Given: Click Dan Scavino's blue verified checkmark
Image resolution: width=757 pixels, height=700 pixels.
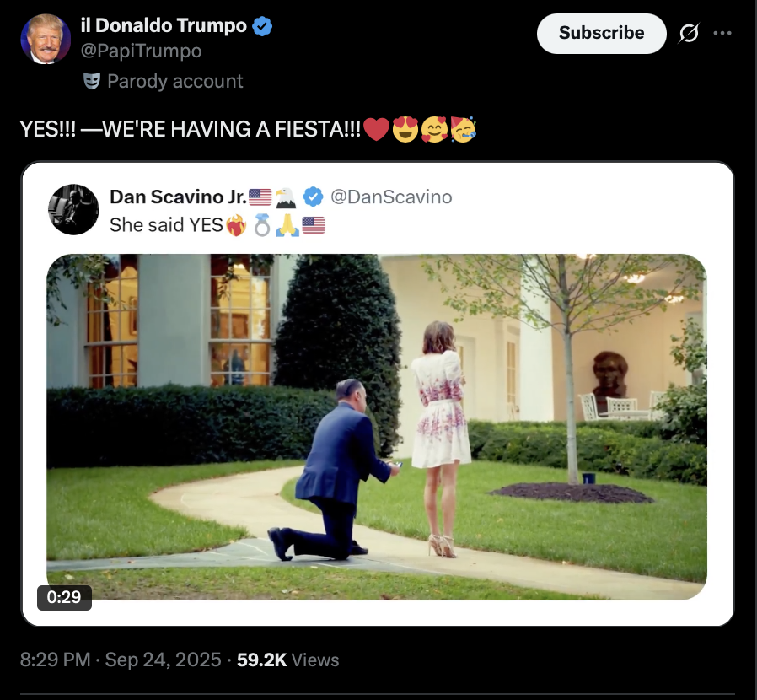Looking at the screenshot, I should pyautogui.click(x=313, y=197).
